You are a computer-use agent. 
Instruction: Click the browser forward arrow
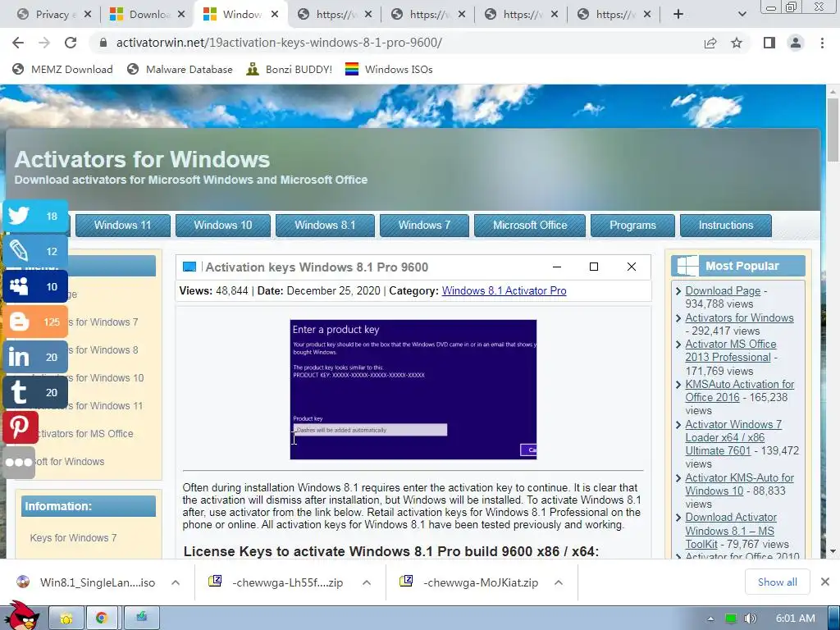44,43
